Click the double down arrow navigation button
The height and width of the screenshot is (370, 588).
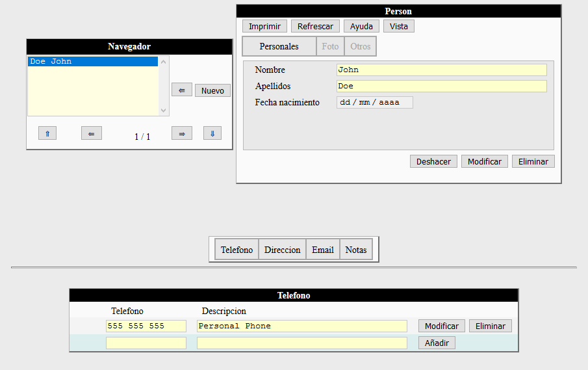click(212, 133)
